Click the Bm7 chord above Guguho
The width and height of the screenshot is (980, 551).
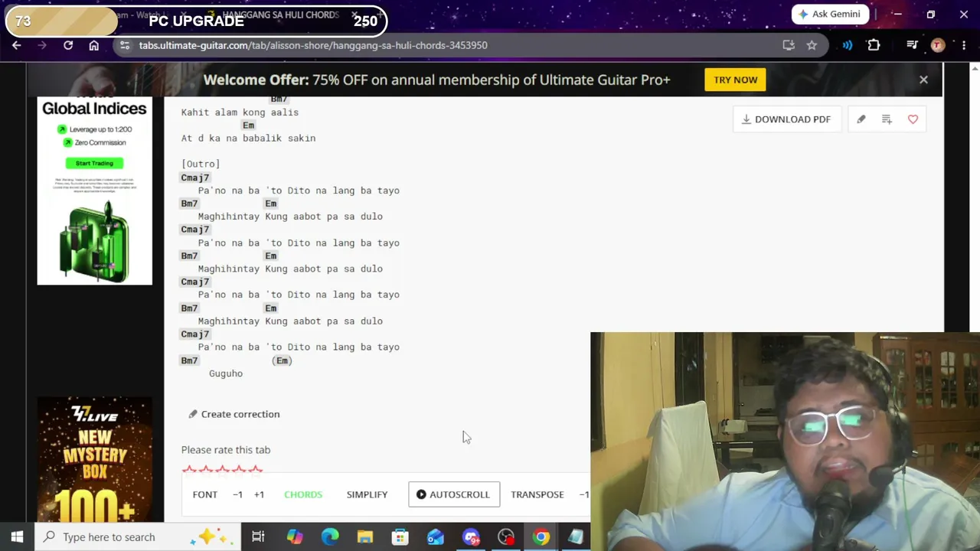click(x=189, y=360)
